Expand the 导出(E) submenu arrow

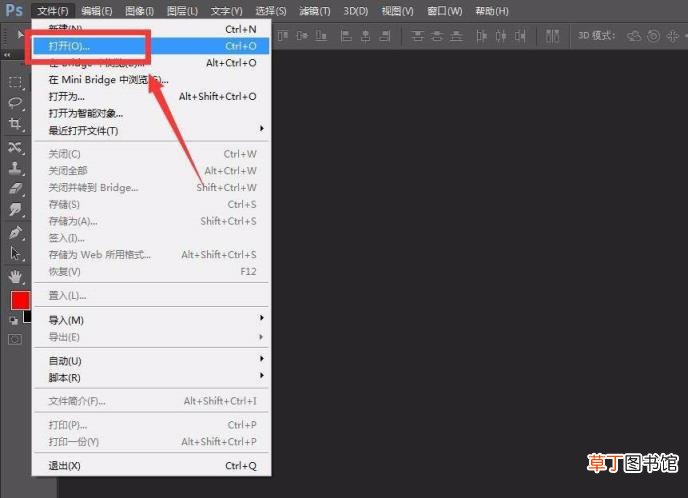coord(262,337)
